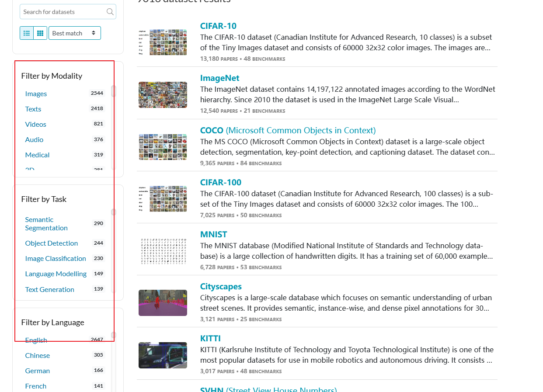Click the COCO thumbnail image

[163, 147]
